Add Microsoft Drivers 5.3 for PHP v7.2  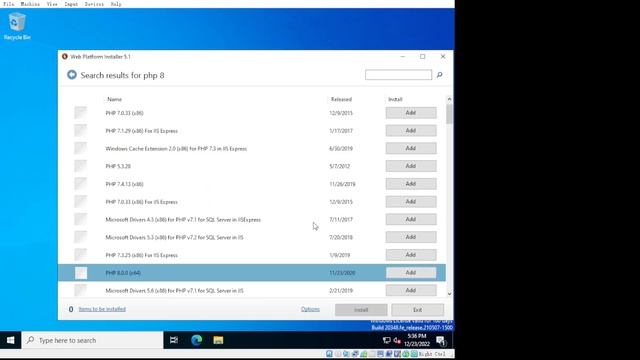click(x=411, y=237)
